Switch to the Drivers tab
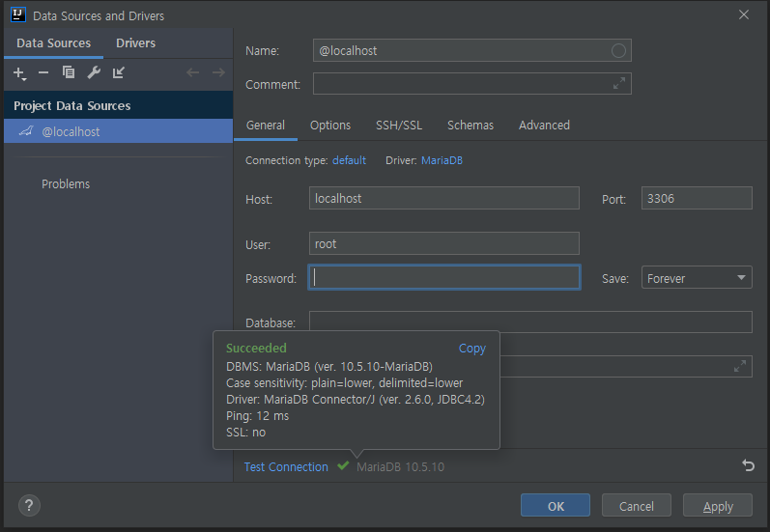This screenshot has width=770, height=532. [135, 43]
